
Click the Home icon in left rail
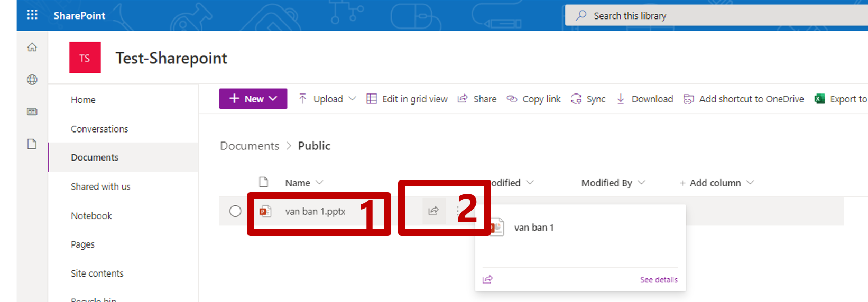[x=32, y=48]
